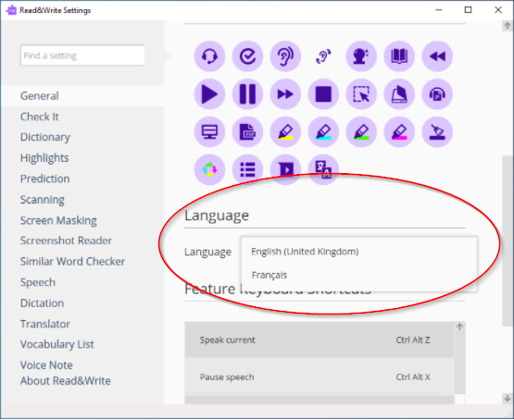Screen dimensions: 514x420
Task: Close the Read&Write Settings window
Action: pos(498,10)
